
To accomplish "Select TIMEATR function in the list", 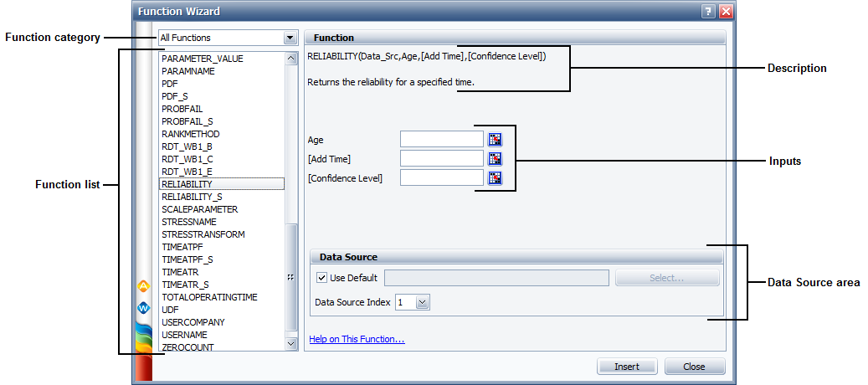I will pos(180,272).
